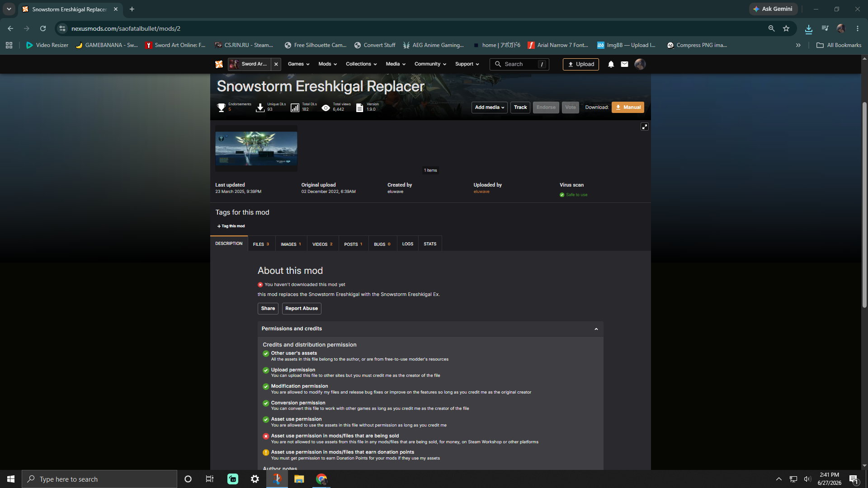Click Tag this mod
868x488 pixels.
pyautogui.click(x=231, y=226)
